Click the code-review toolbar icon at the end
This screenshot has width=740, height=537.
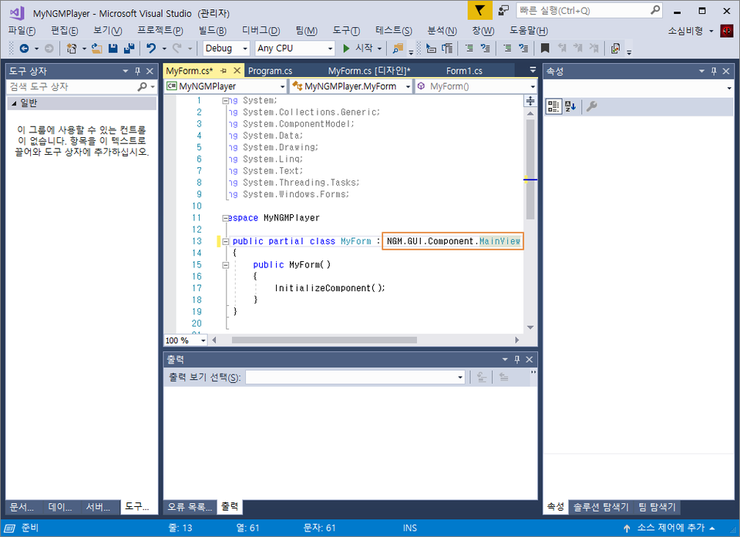(x=615, y=48)
